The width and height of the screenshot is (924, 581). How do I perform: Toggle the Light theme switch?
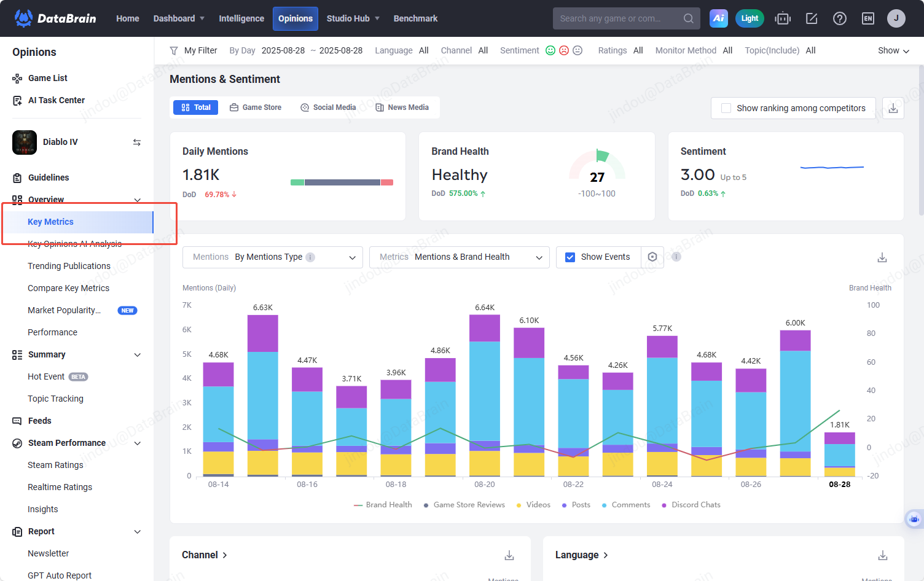click(x=750, y=18)
